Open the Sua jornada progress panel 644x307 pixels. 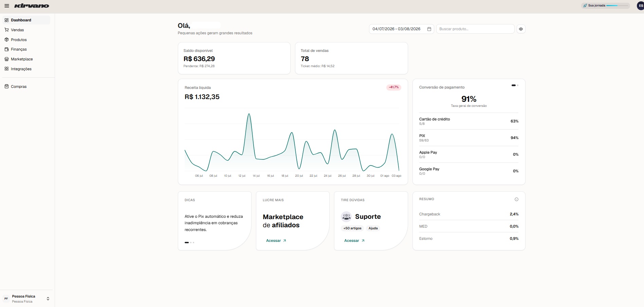tap(605, 6)
